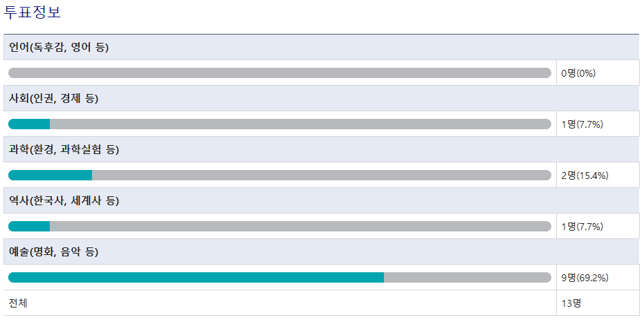Click the teal filled portion of 예술 bar
The image size is (644, 322).
tap(196, 278)
